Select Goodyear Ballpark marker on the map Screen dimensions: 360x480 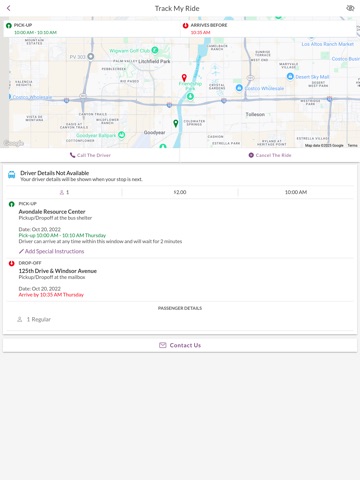122,135
